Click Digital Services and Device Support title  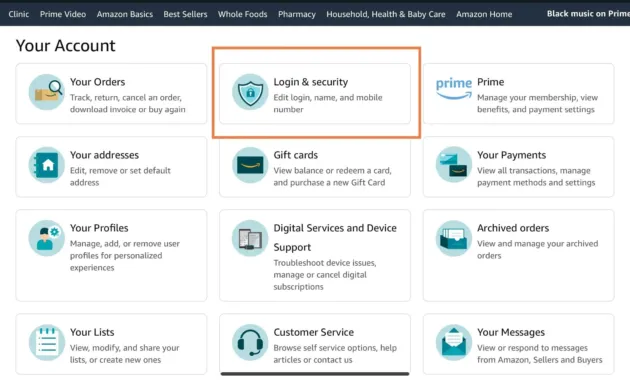point(335,237)
